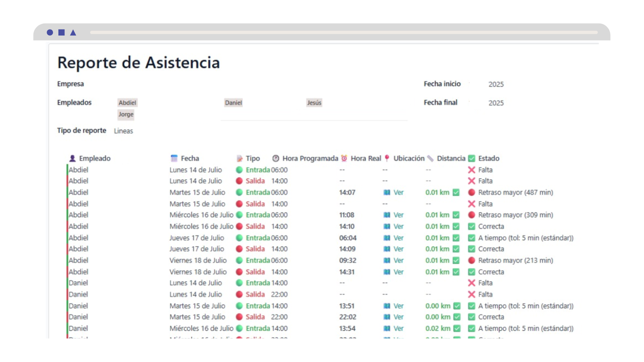644x362 pixels.
Task: Select the Daniel employee tag
Action: 233,103
